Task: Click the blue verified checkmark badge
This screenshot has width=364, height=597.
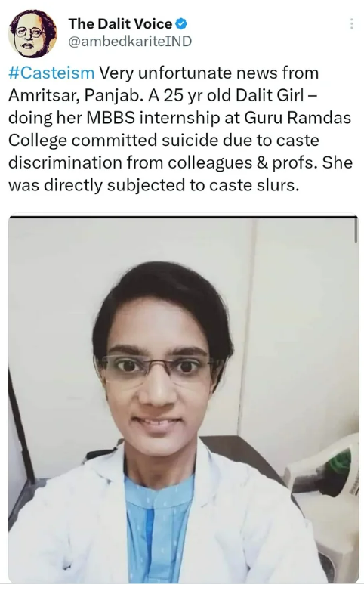Action: pyautogui.click(x=181, y=24)
